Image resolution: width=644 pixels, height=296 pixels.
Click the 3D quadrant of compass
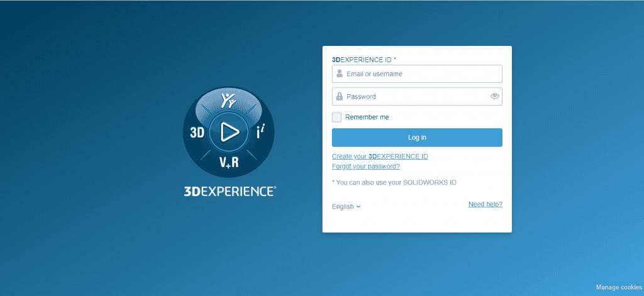(197, 133)
